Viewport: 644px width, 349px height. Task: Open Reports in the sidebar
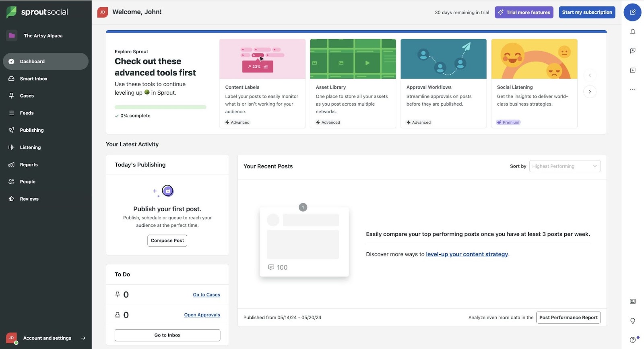45,164
